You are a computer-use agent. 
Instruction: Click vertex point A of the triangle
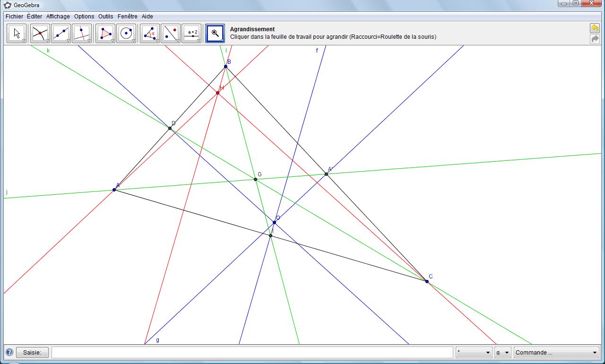[x=114, y=190]
